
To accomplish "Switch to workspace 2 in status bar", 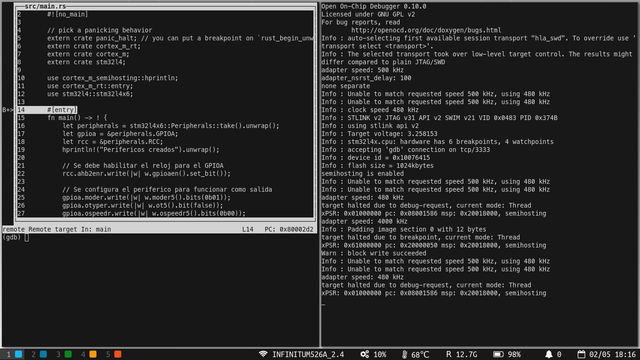I will click(x=39, y=354).
